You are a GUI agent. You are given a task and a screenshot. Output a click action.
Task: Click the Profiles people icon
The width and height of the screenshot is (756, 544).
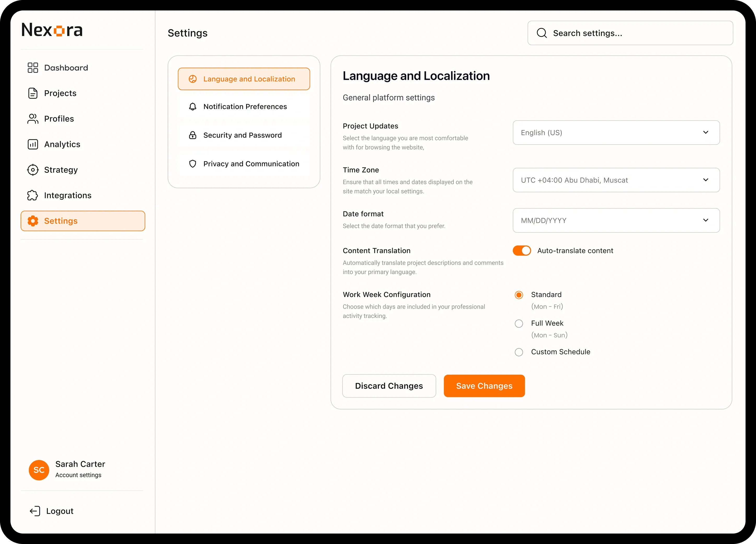pos(33,119)
